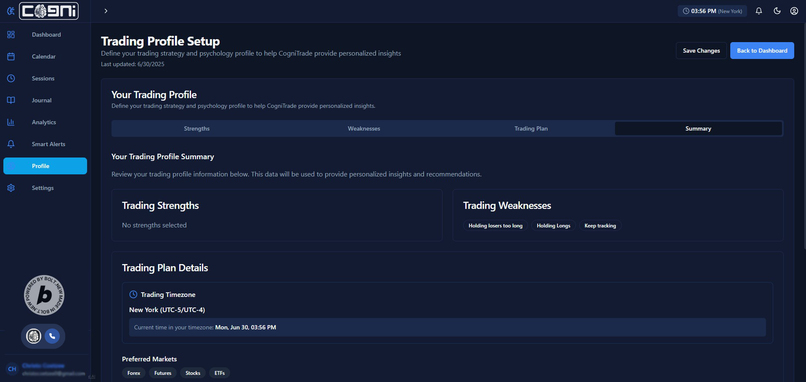Click the Settings gear icon

coord(11,188)
